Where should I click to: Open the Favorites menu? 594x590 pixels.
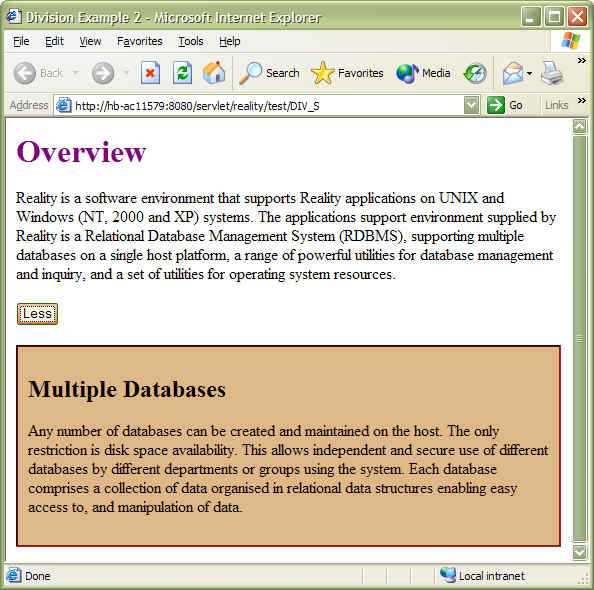[x=140, y=41]
